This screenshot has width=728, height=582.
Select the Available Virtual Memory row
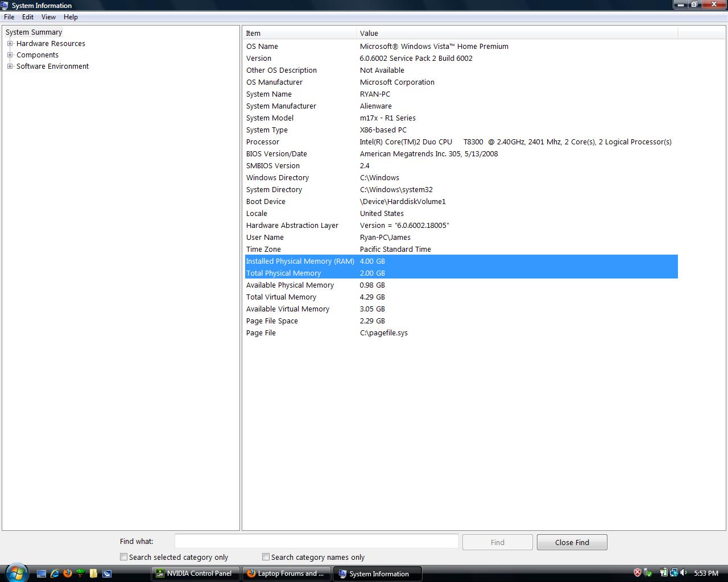click(461, 309)
